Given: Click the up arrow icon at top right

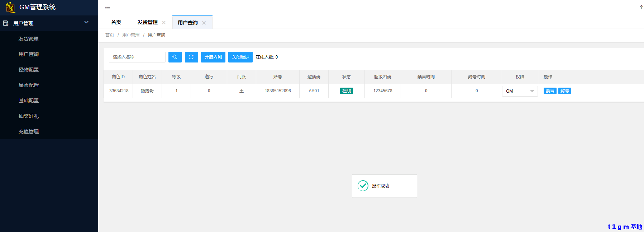Looking at the screenshot, I should 641,7.
